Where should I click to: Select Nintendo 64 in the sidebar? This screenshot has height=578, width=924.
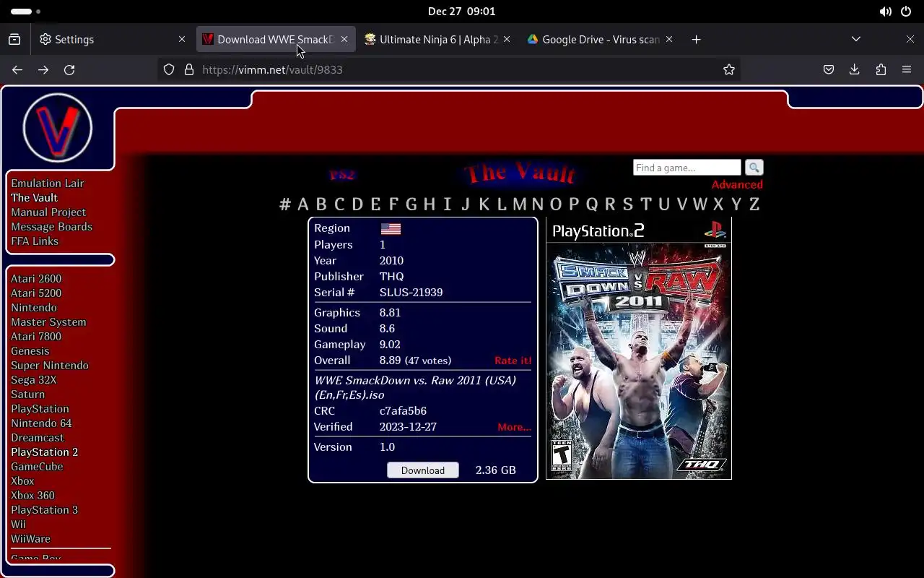41,423
